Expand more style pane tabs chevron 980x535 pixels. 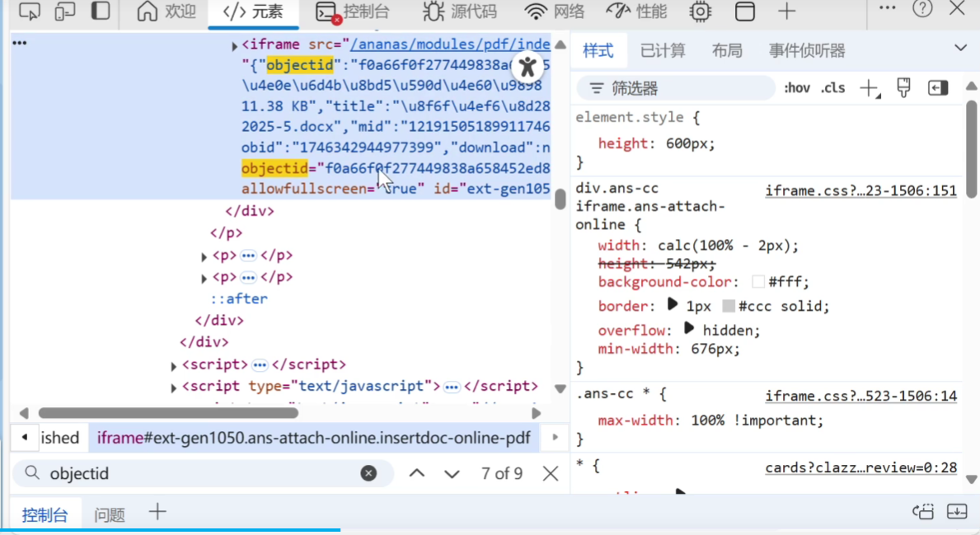960,48
